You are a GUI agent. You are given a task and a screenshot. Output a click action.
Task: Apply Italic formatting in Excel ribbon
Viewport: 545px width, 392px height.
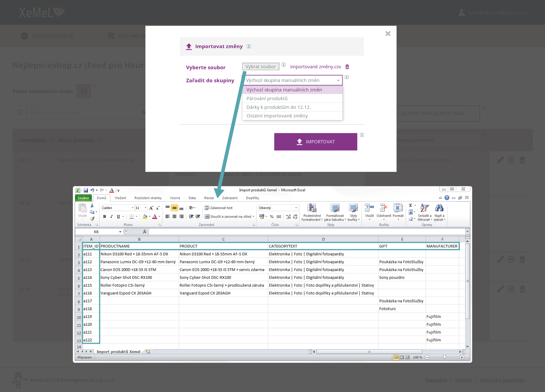[111, 216]
